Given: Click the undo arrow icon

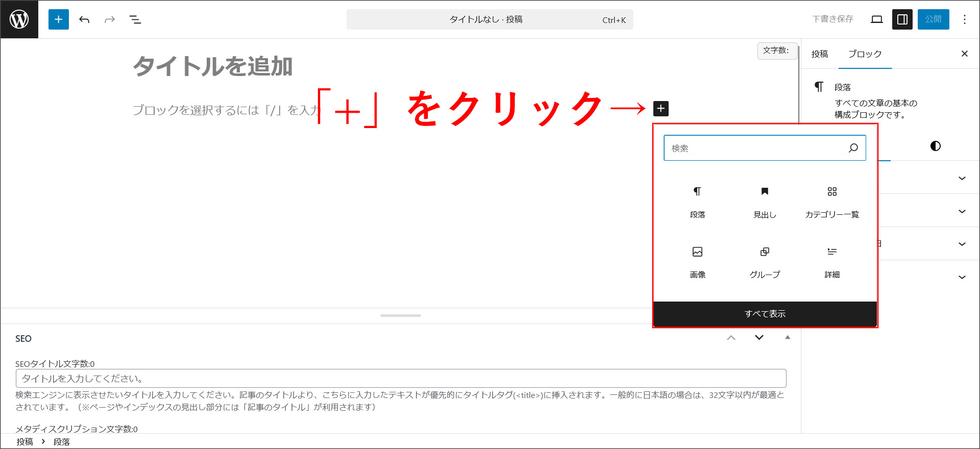Looking at the screenshot, I should coord(84,19).
